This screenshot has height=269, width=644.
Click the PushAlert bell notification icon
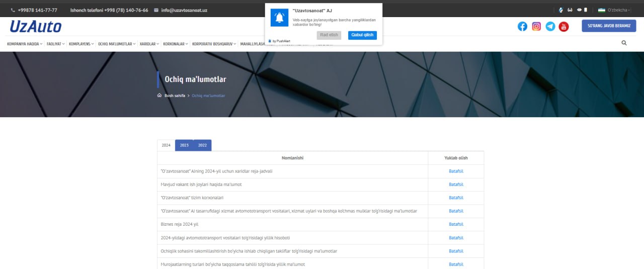coord(280,18)
